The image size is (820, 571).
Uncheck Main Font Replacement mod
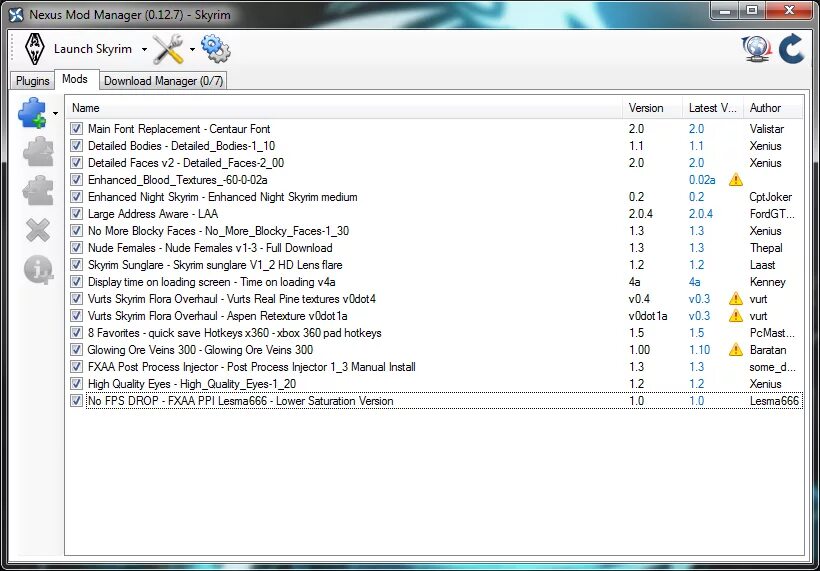pyautogui.click(x=76, y=129)
